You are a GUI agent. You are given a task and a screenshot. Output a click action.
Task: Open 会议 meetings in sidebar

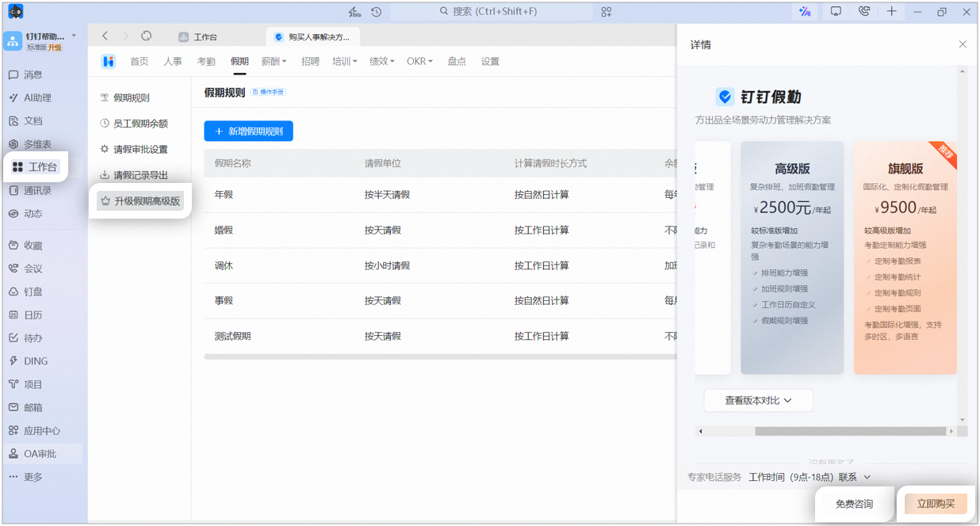click(25, 269)
